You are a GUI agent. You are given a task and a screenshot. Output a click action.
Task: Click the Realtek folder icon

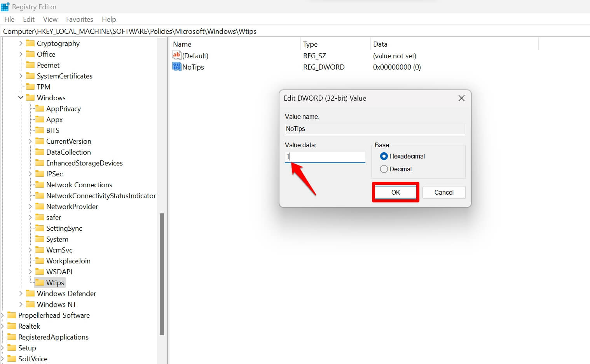pos(12,326)
